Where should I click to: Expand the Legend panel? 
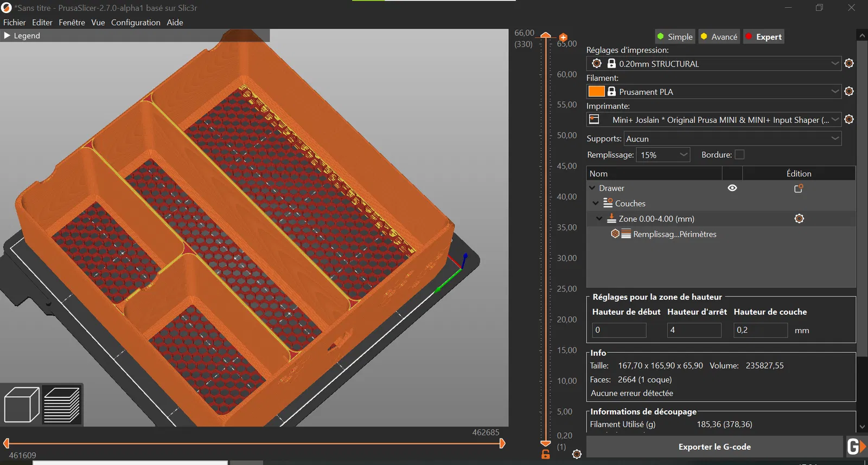[22, 36]
